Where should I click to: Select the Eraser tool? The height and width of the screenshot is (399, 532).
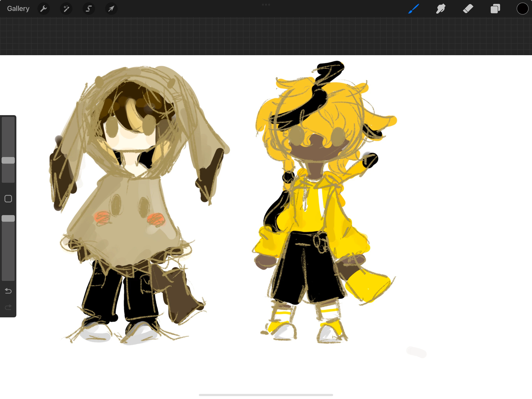468,9
